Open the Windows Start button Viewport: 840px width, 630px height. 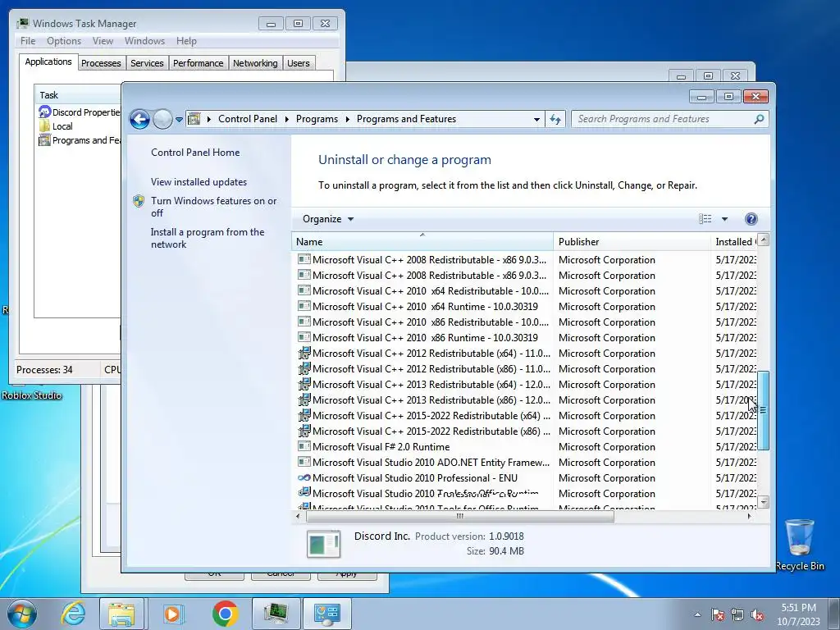(22, 614)
